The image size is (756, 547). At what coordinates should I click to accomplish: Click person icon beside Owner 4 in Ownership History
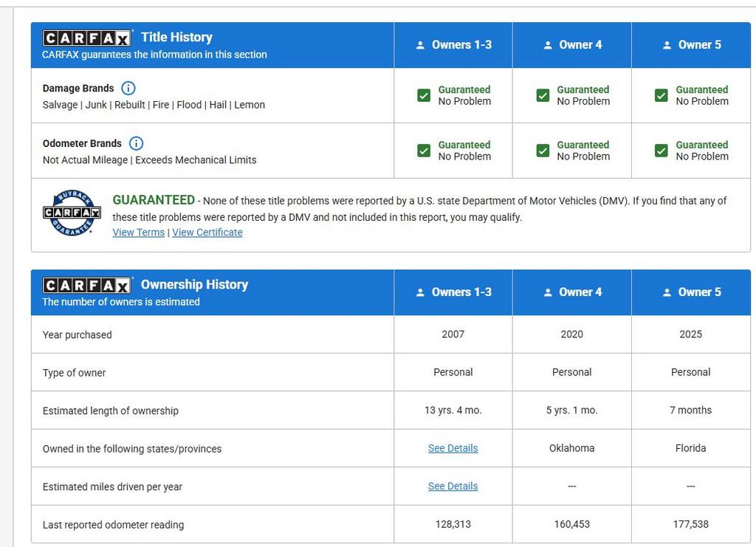(548, 292)
